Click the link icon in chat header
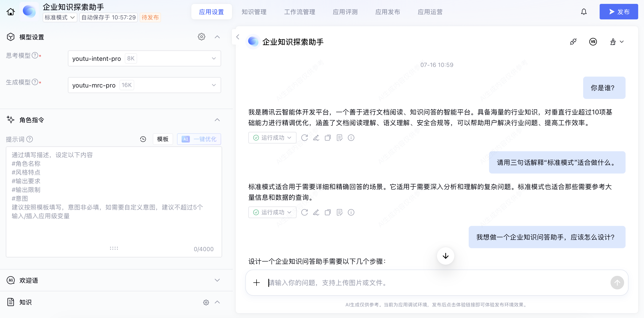 pos(573,42)
